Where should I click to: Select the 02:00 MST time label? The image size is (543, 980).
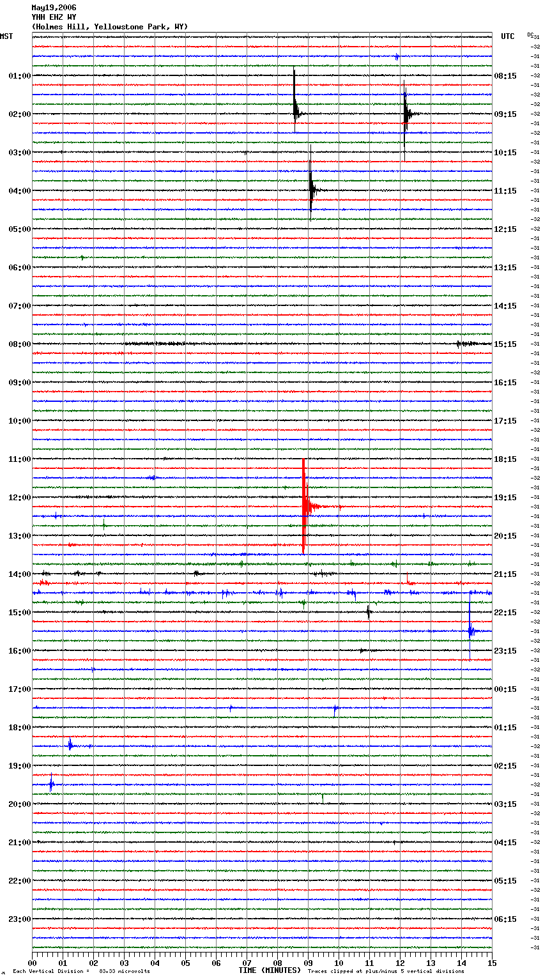point(20,114)
